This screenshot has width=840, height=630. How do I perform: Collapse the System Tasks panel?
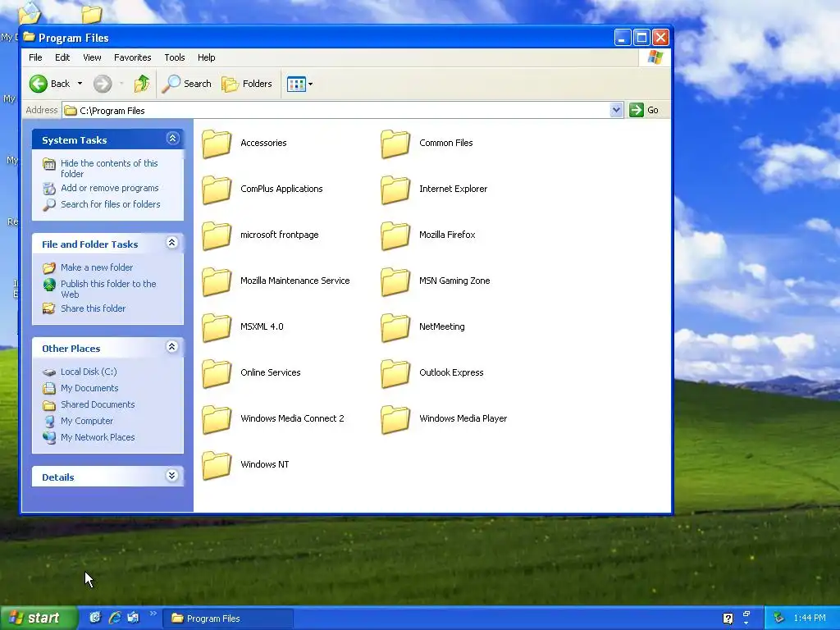pos(172,139)
